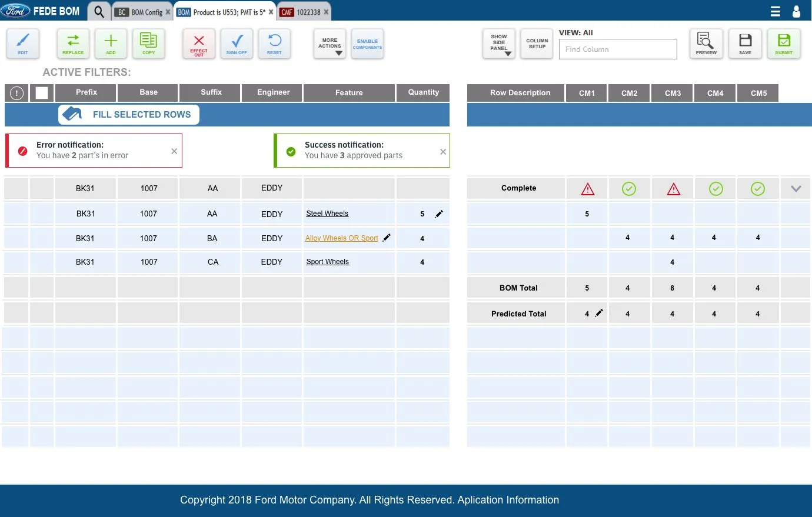Dismiss the Error notification

(174, 151)
